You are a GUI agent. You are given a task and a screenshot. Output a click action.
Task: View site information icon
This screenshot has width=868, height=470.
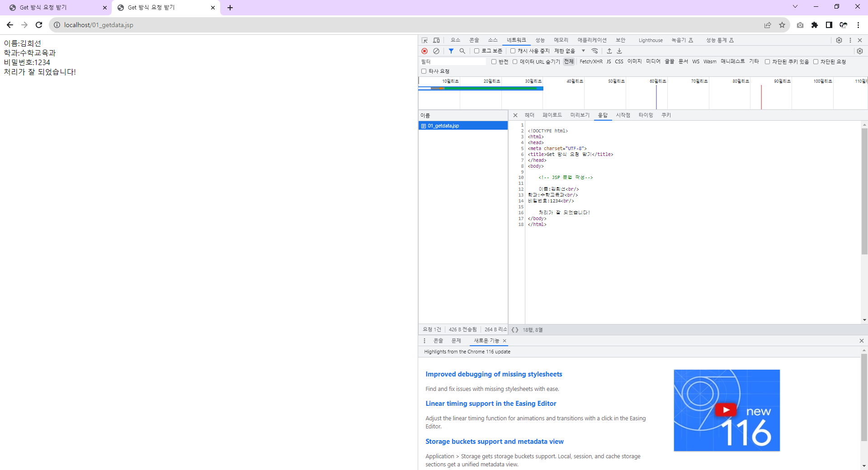pos(57,25)
